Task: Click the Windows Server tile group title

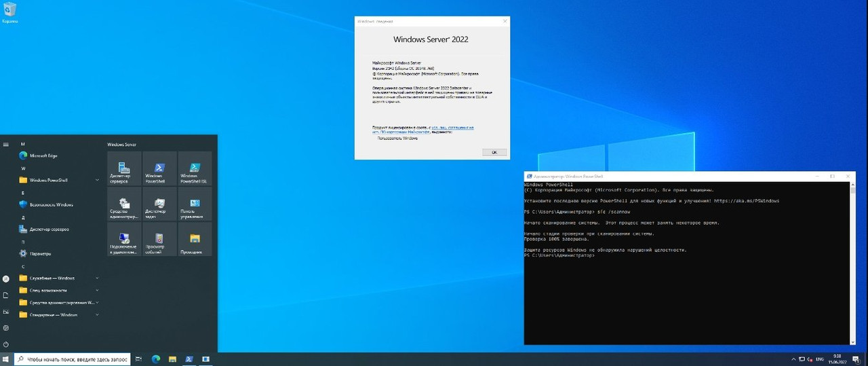Action: click(122, 145)
